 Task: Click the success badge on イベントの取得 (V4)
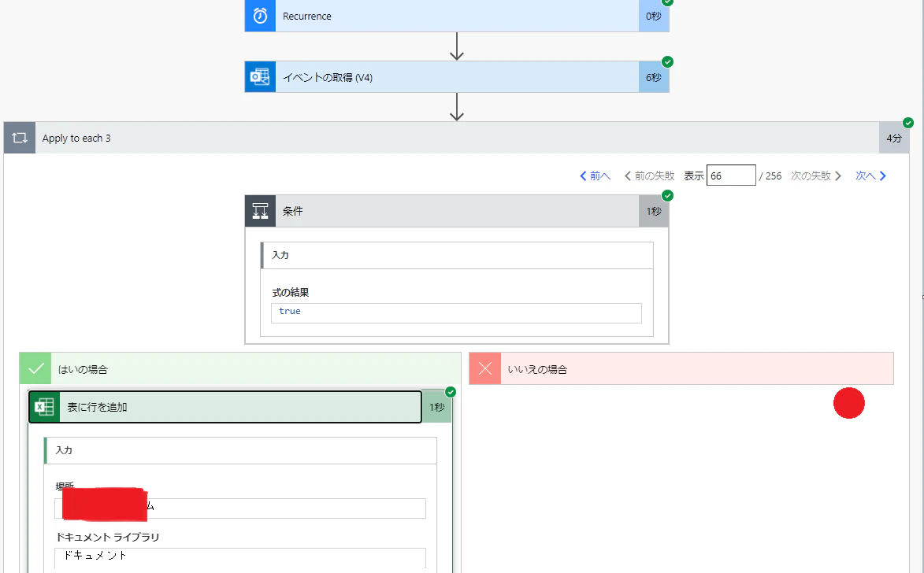tap(668, 62)
